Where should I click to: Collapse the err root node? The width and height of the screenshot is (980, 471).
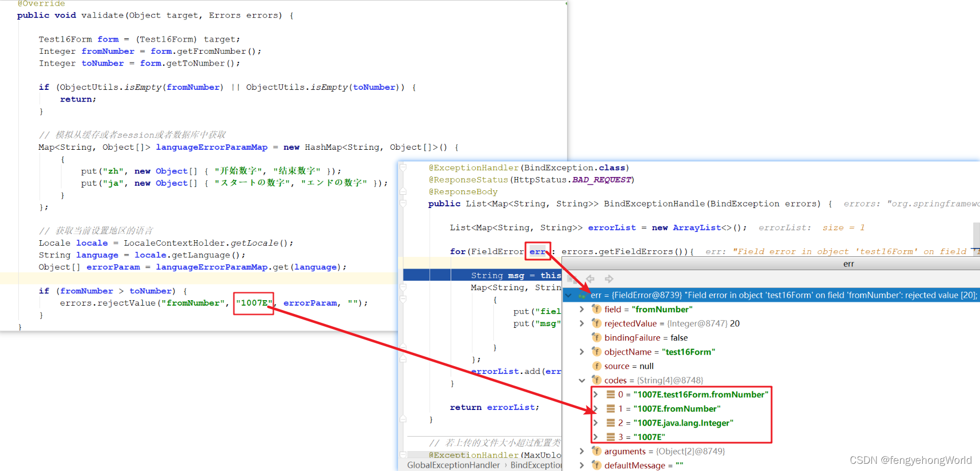[569, 295]
